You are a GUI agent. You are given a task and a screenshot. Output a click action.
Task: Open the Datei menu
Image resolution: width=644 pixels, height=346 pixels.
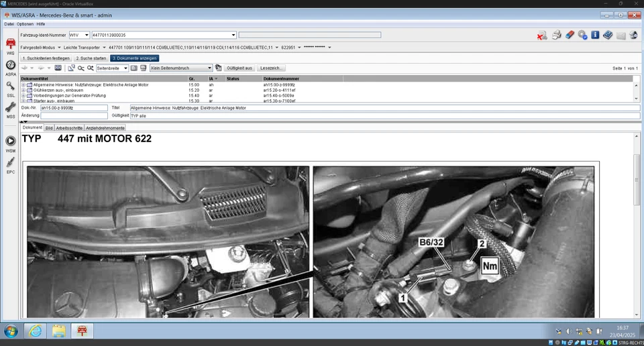pyautogui.click(x=9, y=24)
